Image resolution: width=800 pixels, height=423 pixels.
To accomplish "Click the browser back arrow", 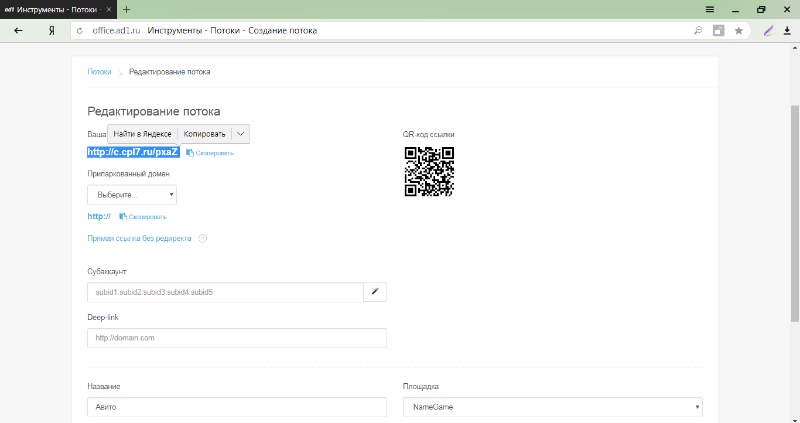I will (x=18, y=31).
